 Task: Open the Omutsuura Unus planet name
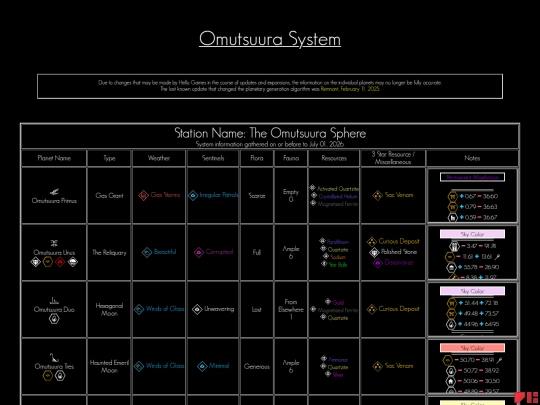coord(54,252)
